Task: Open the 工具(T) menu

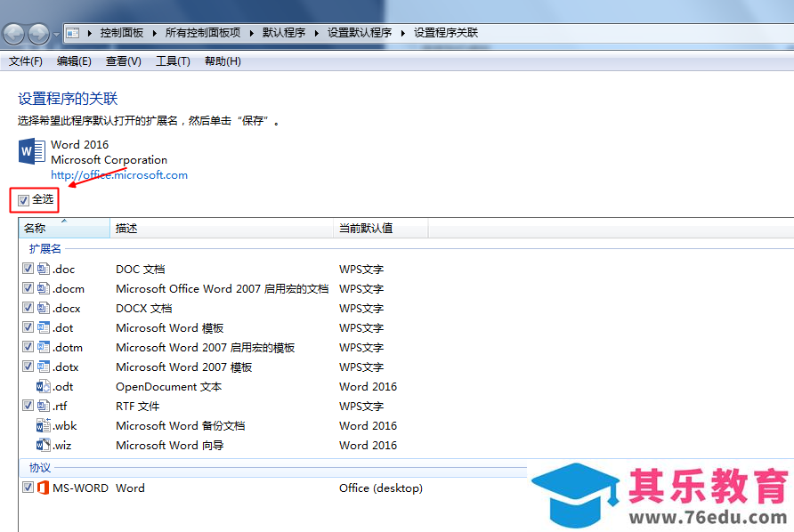Action: pos(173,61)
